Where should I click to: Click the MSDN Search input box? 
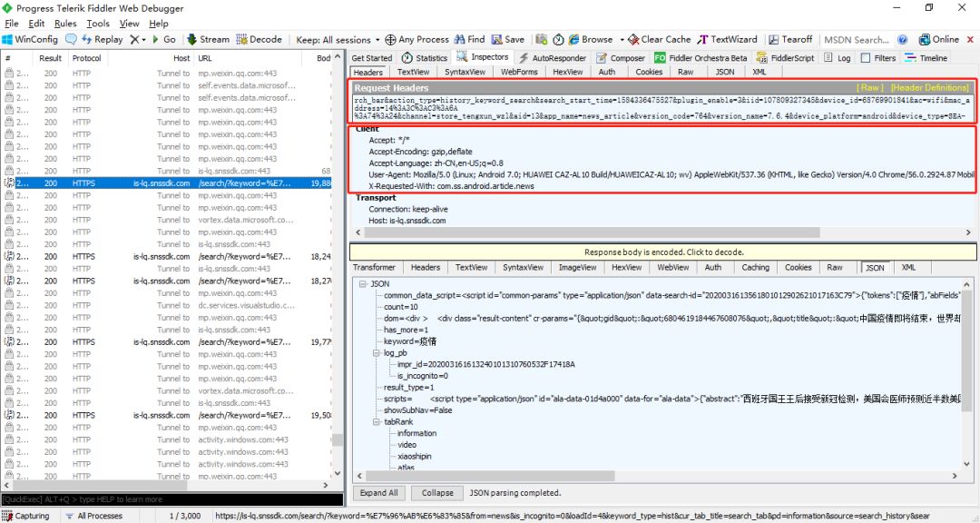tap(857, 39)
